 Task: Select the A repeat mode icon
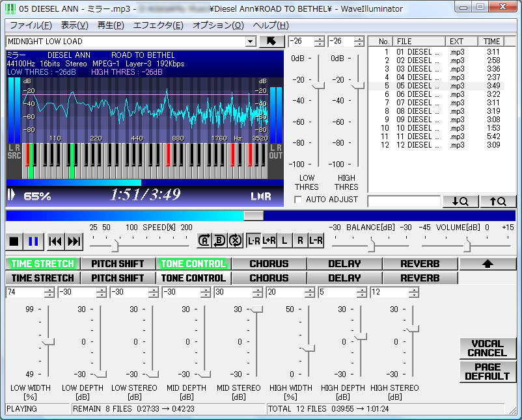pyautogui.click(x=204, y=240)
